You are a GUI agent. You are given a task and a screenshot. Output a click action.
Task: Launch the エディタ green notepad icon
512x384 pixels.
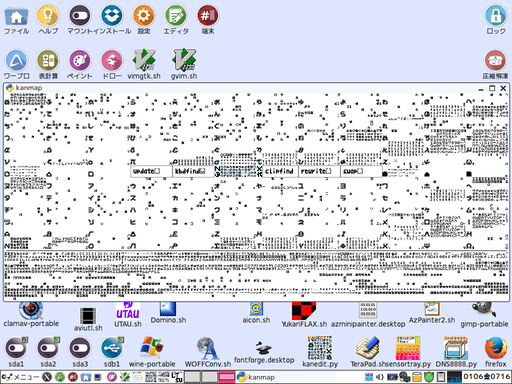tap(176, 16)
